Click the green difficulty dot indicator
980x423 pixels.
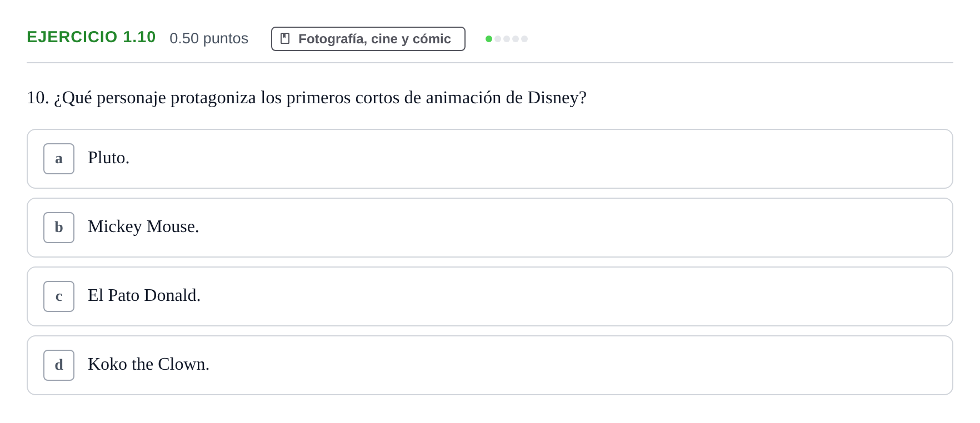[x=489, y=39]
